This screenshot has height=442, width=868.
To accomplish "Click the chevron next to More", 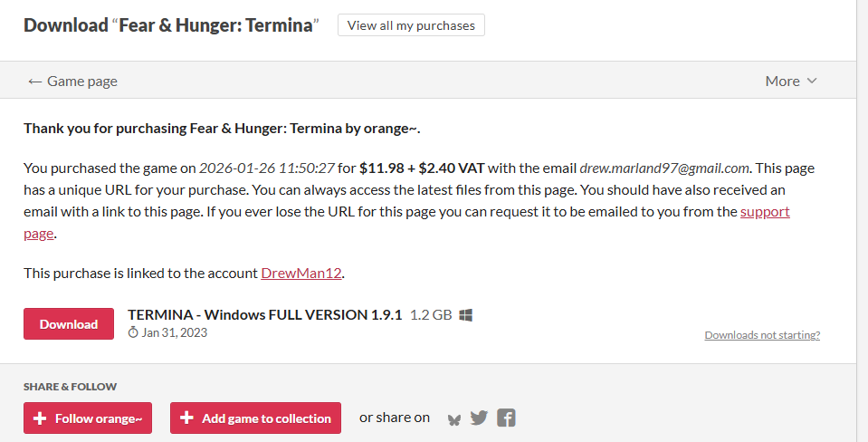I will click(812, 81).
